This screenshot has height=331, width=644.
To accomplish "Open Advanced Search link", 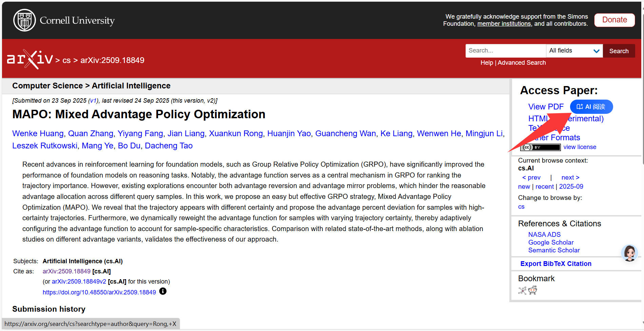I will [522, 63].
